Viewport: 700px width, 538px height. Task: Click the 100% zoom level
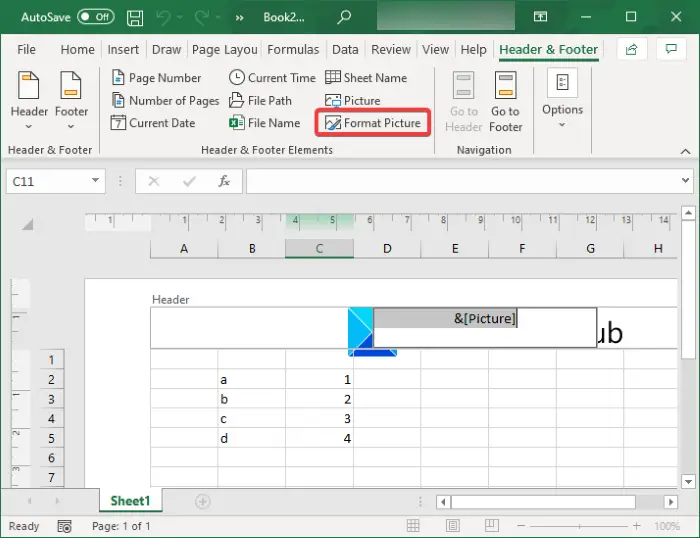point(667,526)
